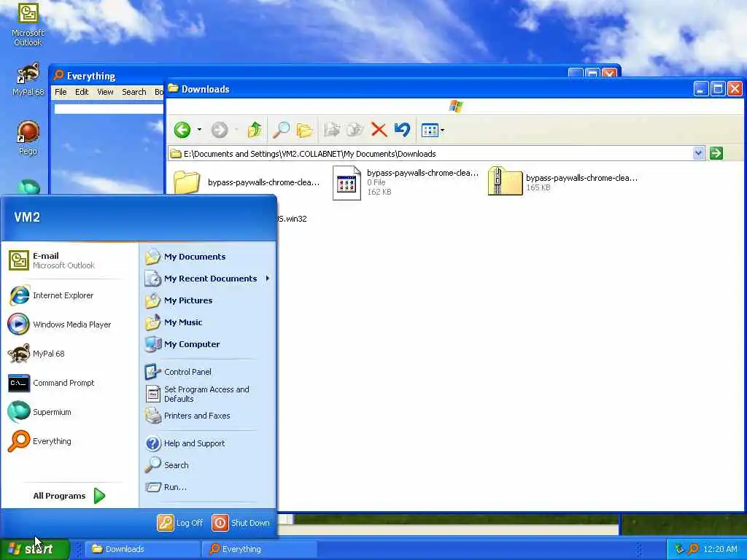Open Search from Start menu
This screenshot has width=747, height=560.
click(x=208, y=465)
